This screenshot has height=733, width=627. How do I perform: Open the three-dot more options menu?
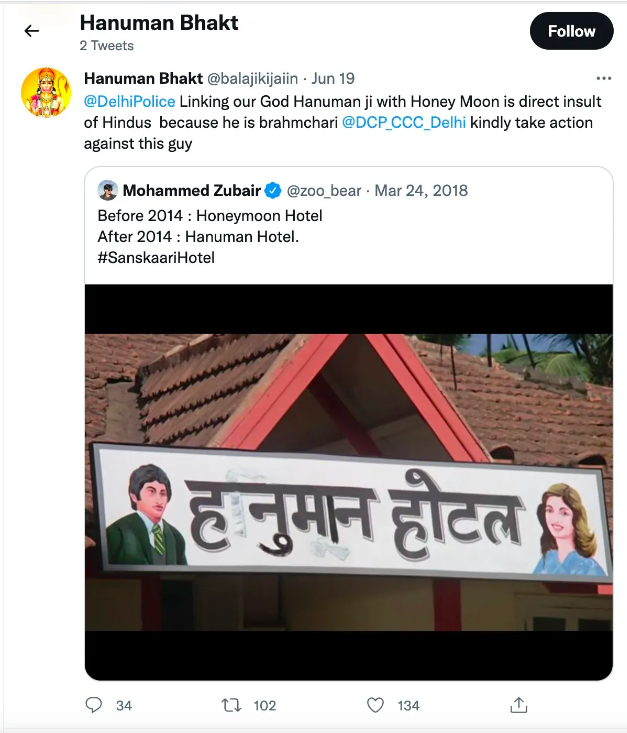click(603, 78)
